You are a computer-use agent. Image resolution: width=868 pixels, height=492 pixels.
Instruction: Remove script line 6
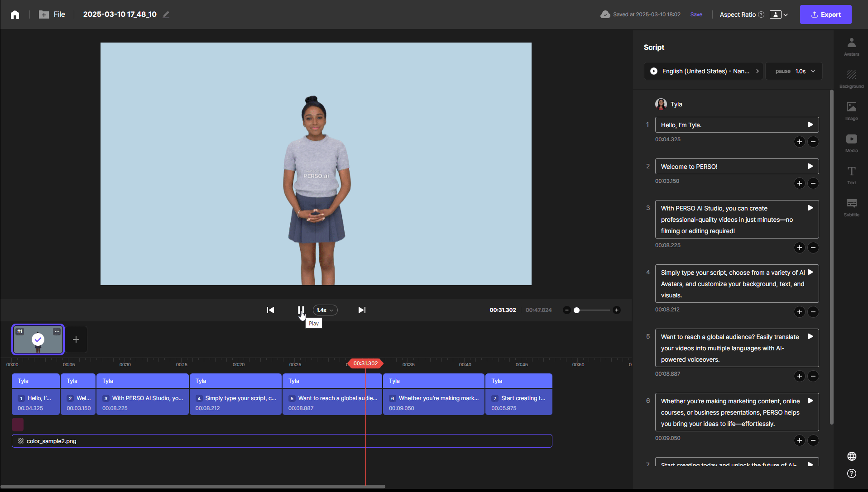tap(813, 440)
